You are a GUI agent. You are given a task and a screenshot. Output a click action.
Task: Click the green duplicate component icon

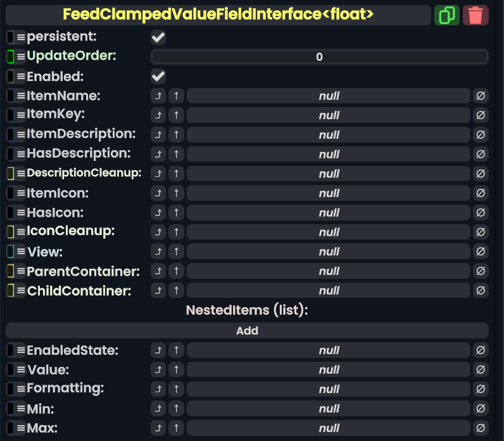coord(447,15)
